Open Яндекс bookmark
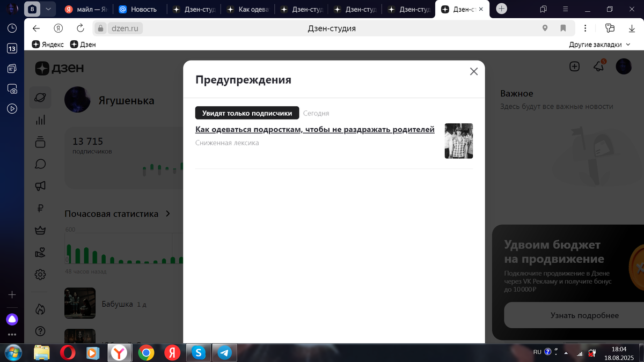The image size is (644, 362). tap(48, 45)
